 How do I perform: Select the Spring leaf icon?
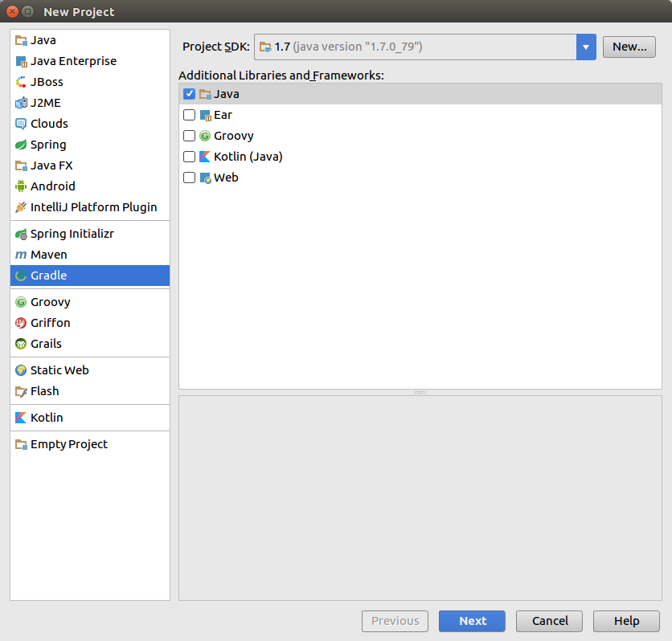pos(21,145)
